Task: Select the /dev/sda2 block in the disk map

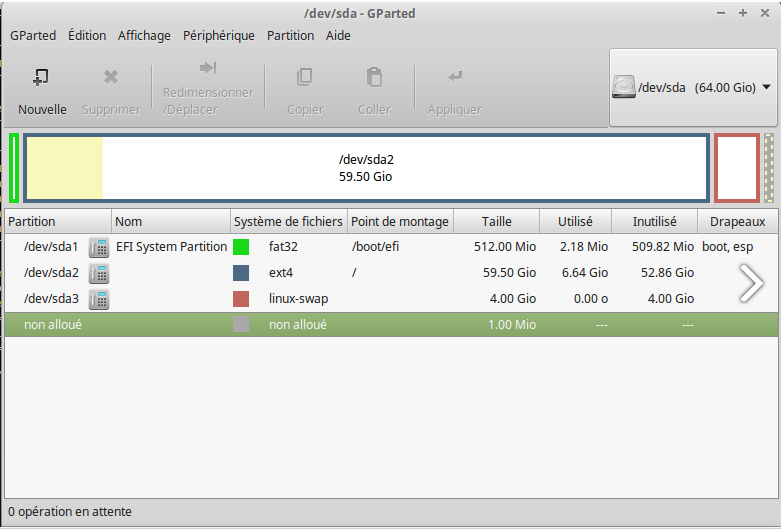Action: tap(367, 168)
